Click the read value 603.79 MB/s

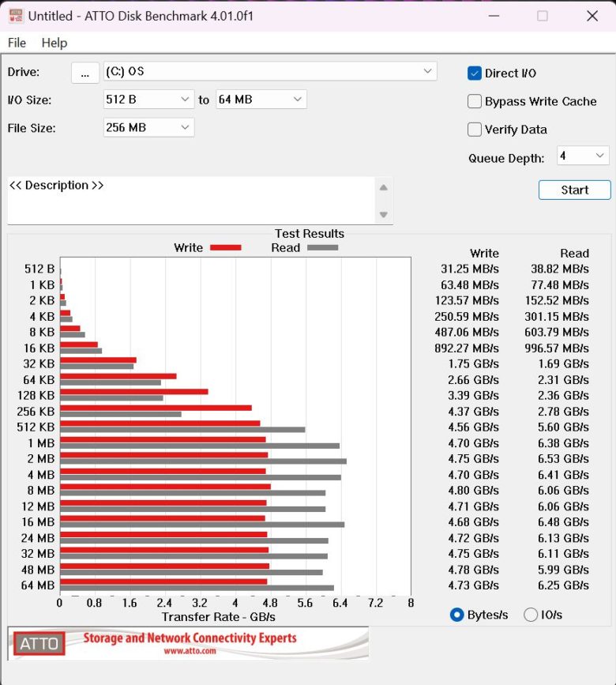pos(557,332)
